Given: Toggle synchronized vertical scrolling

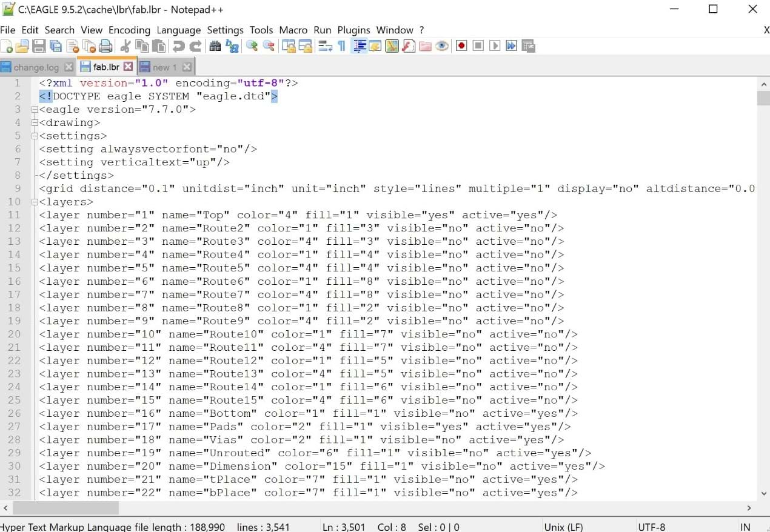Looking at the screenshot, I should [x=289, y=46].
